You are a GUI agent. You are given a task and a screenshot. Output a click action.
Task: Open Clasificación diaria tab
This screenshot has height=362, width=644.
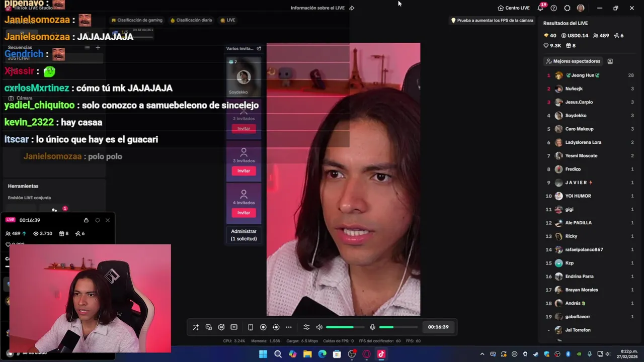[x=191, y=20]
